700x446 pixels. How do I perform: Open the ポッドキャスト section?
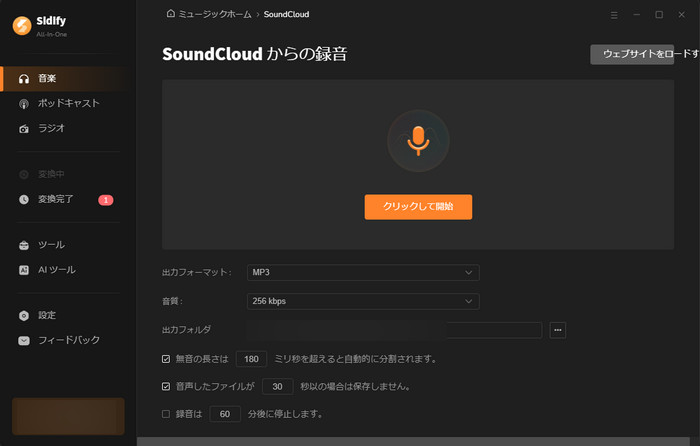click(68, 104)
